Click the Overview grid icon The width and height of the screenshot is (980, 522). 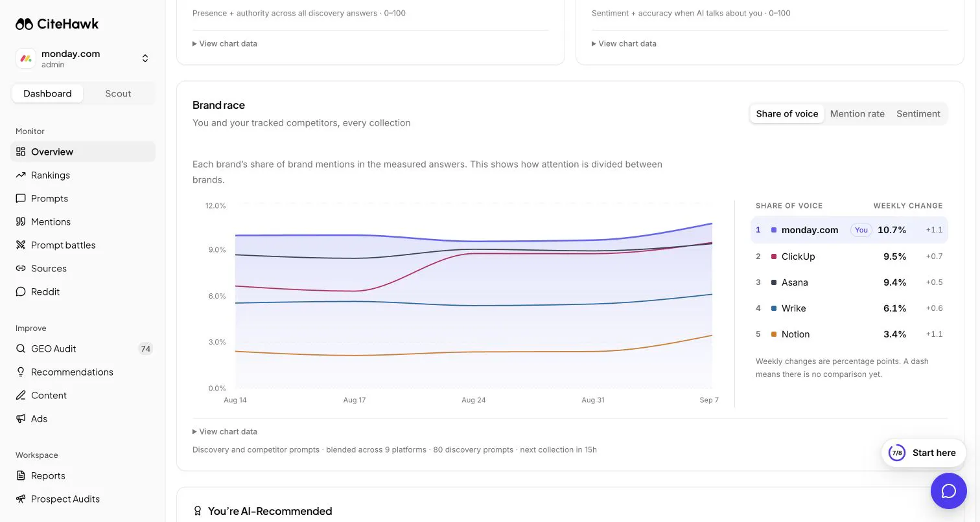(21, 152)
